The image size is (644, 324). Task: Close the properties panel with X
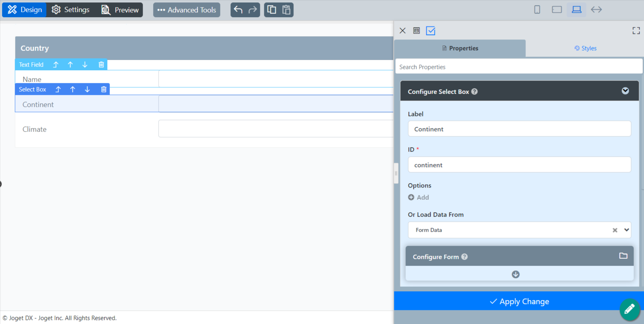click(x=402, y=31)
